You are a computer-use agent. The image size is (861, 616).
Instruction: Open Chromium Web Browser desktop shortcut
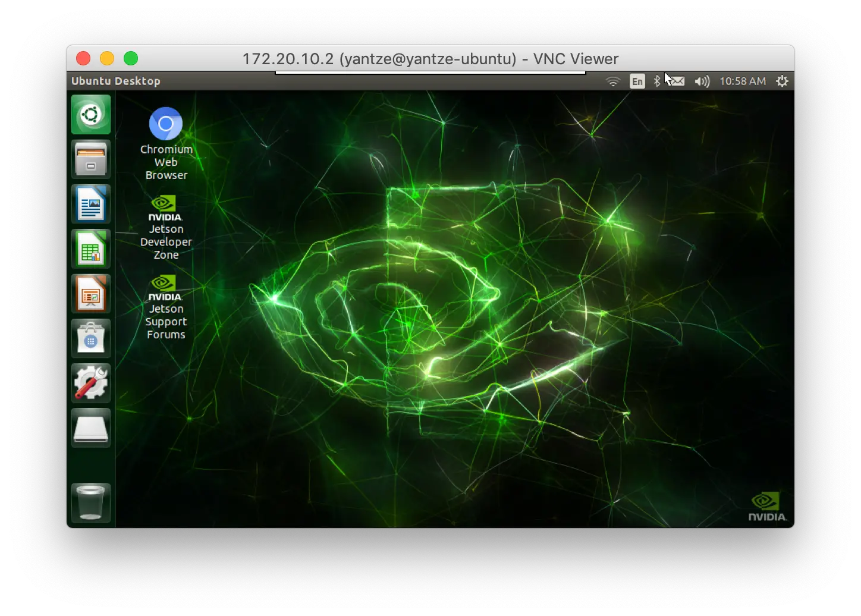pyautogui.click(x=166, y=124)
